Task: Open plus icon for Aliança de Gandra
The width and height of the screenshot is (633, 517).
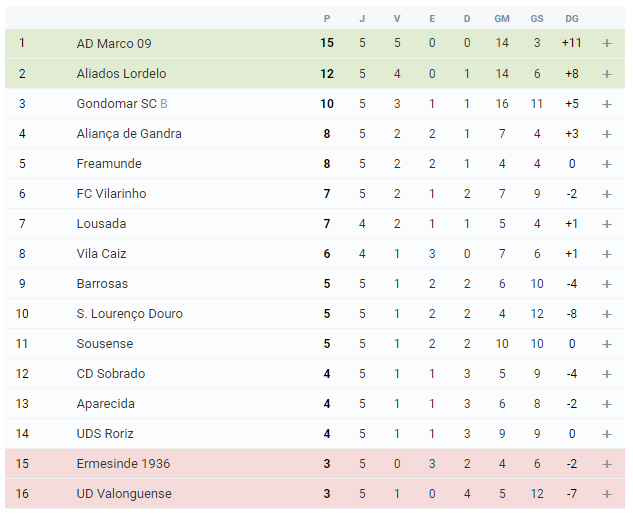Action: coord(607,134)
